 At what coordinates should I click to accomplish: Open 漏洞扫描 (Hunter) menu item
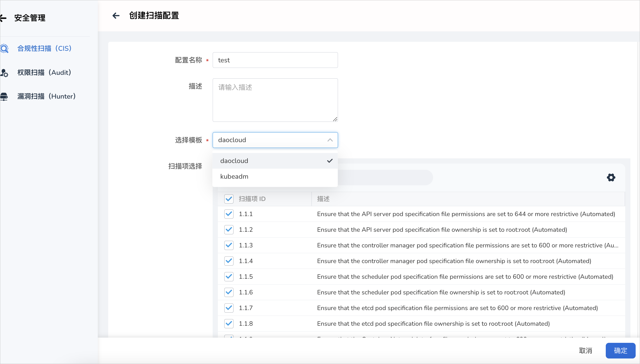[x=46, y=96]
